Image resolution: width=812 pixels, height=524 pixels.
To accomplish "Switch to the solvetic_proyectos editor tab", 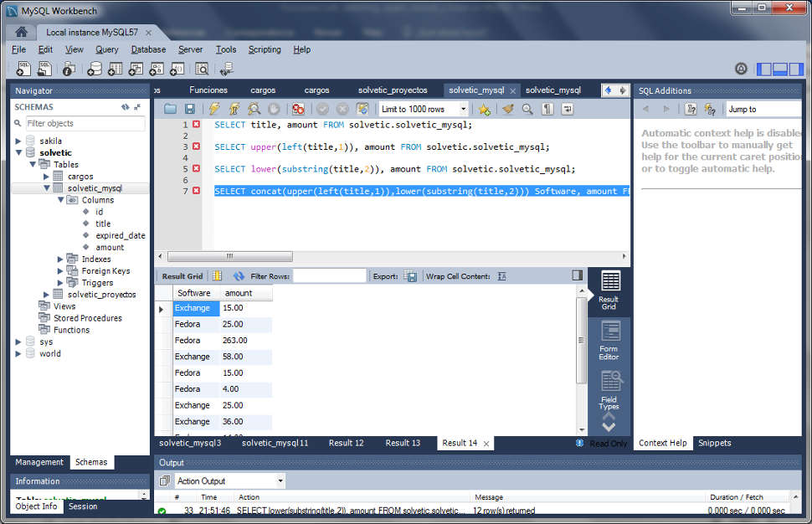I will (x=393, y=90).
